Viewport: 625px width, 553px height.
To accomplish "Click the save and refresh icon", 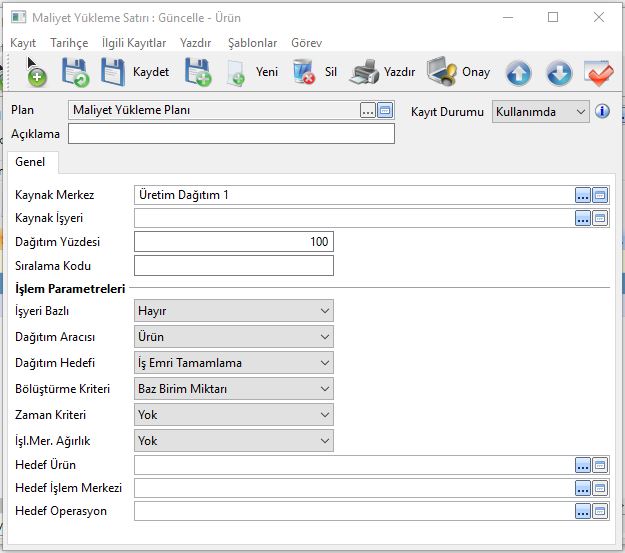I will (x=75, y=73).
